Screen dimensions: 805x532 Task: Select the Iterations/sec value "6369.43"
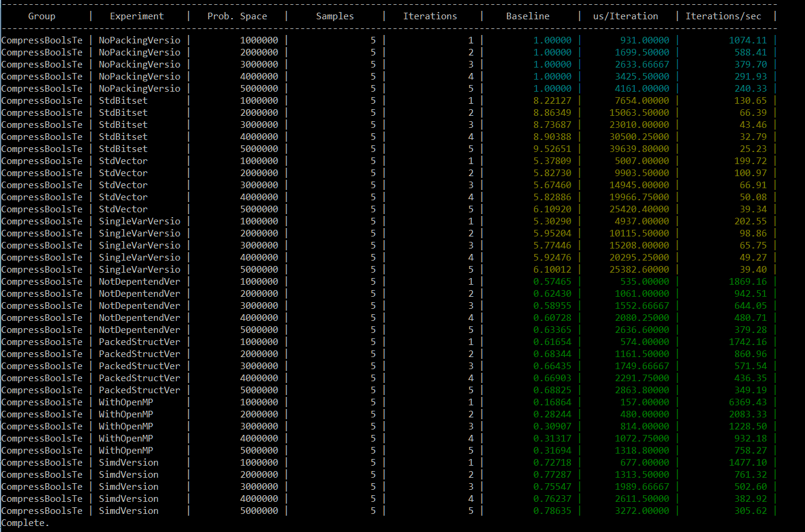point(748,402)
